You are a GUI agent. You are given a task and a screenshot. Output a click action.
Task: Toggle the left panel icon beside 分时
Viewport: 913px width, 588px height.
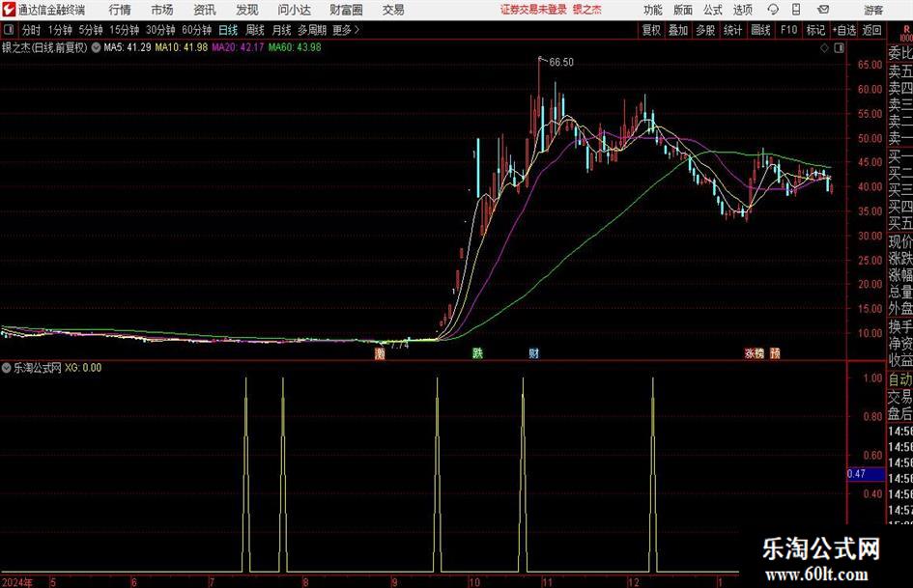[x=9, y=30]
